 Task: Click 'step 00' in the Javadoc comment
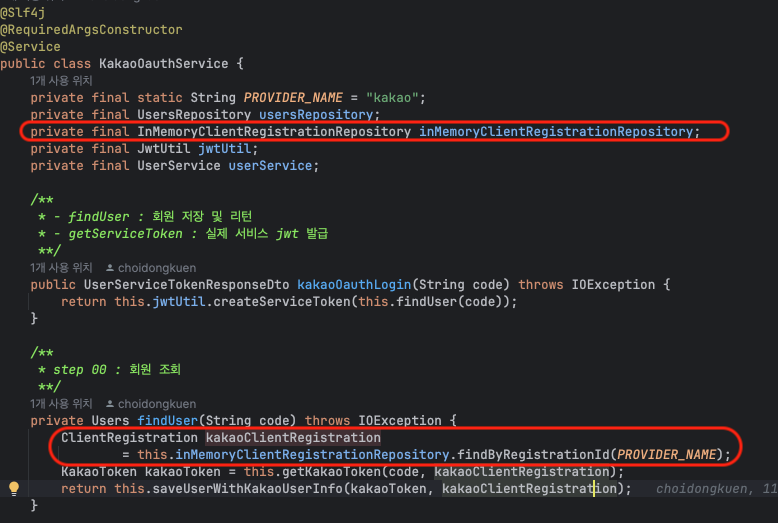80,370
